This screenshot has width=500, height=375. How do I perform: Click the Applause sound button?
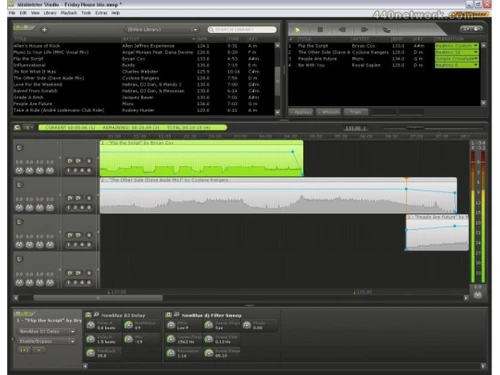tap(301, 112)
